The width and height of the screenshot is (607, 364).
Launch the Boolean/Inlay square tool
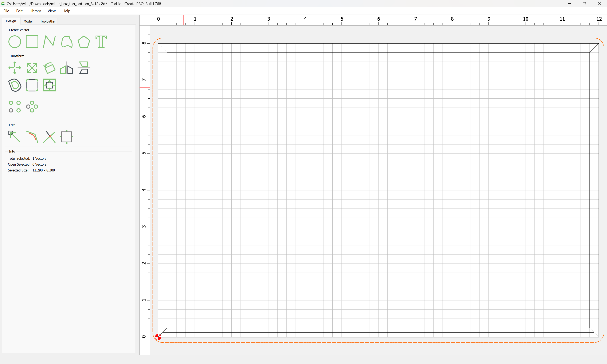(49, 85)
